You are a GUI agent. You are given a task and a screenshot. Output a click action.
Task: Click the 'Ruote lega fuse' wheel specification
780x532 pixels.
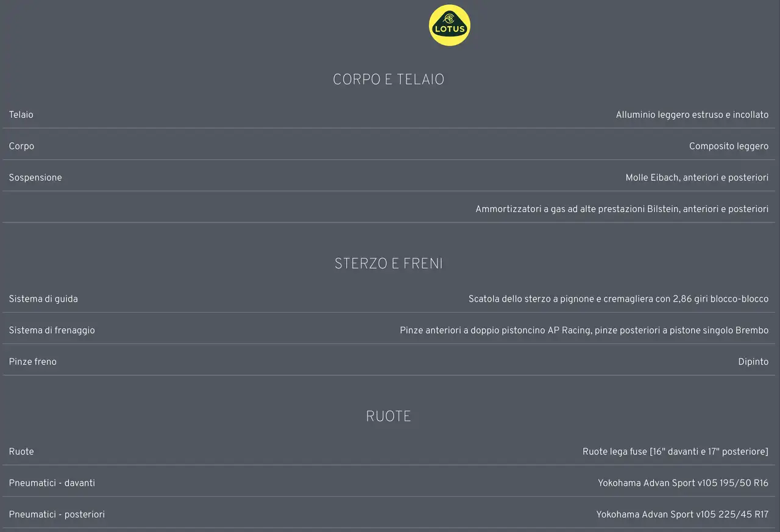[x=675, y=452]
